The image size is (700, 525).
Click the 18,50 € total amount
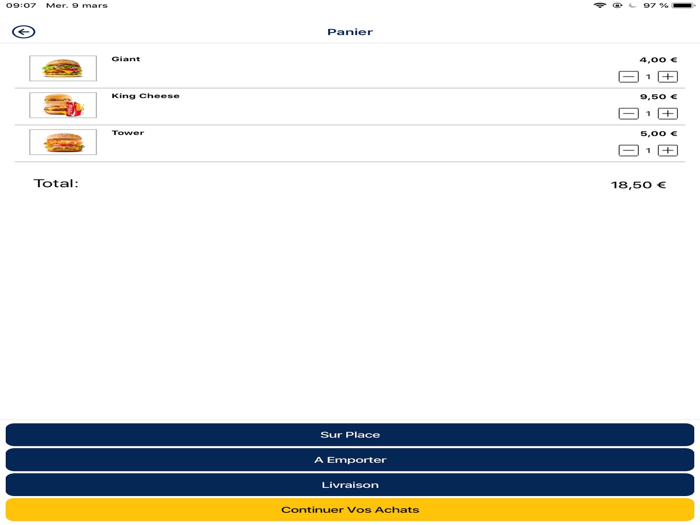pyautogui.click(x=638, y=185)
